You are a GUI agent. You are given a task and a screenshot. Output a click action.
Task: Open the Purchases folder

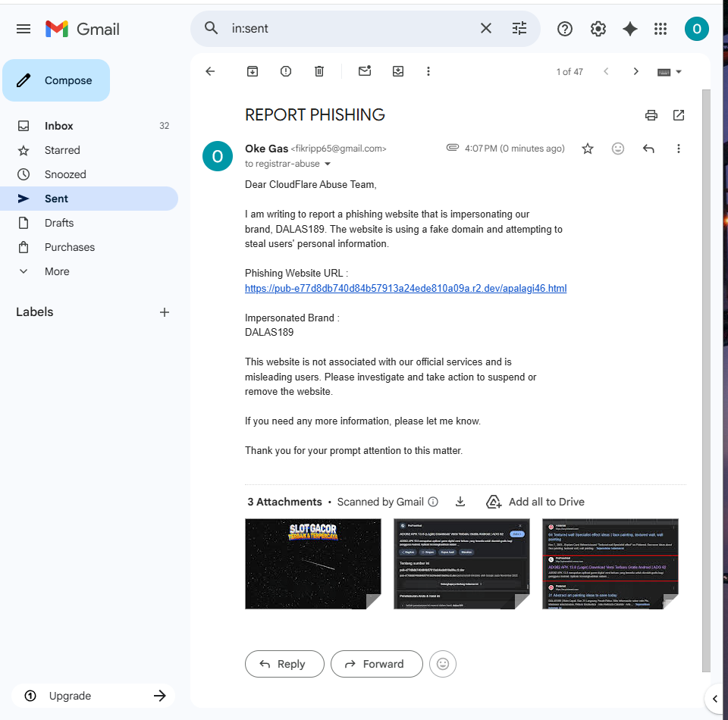point(89,247)
